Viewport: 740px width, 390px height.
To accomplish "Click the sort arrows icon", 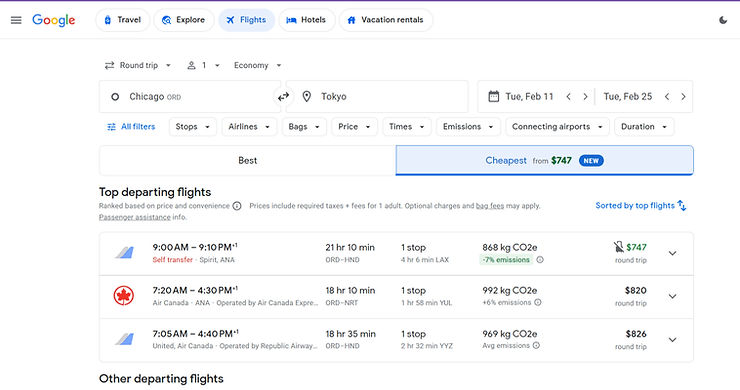I will [681, 205].
